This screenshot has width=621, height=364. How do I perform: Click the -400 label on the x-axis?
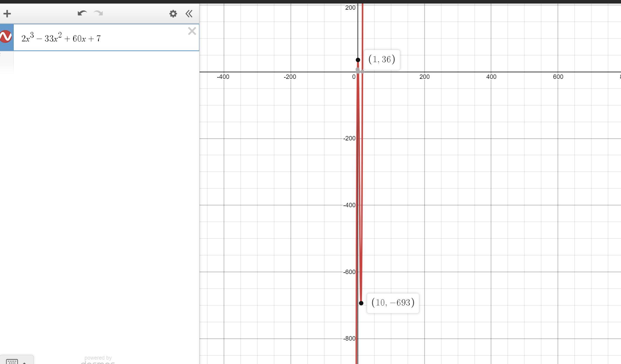223,77
